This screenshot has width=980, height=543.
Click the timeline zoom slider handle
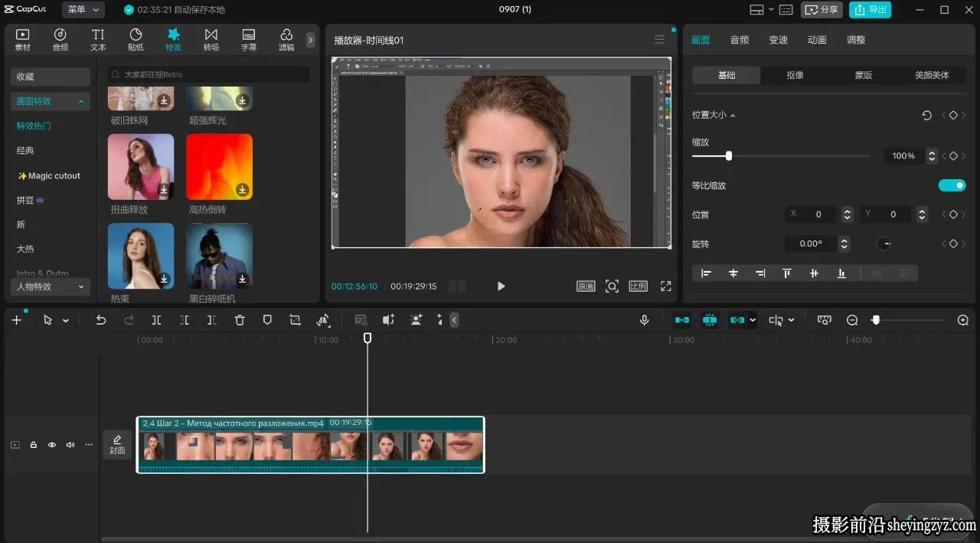[x=876, y=320]
